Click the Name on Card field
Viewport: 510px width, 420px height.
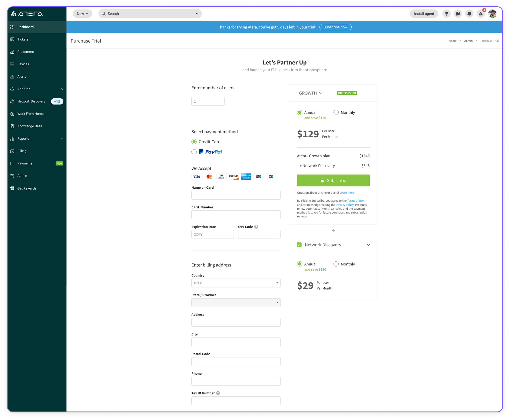coord(236,195)
